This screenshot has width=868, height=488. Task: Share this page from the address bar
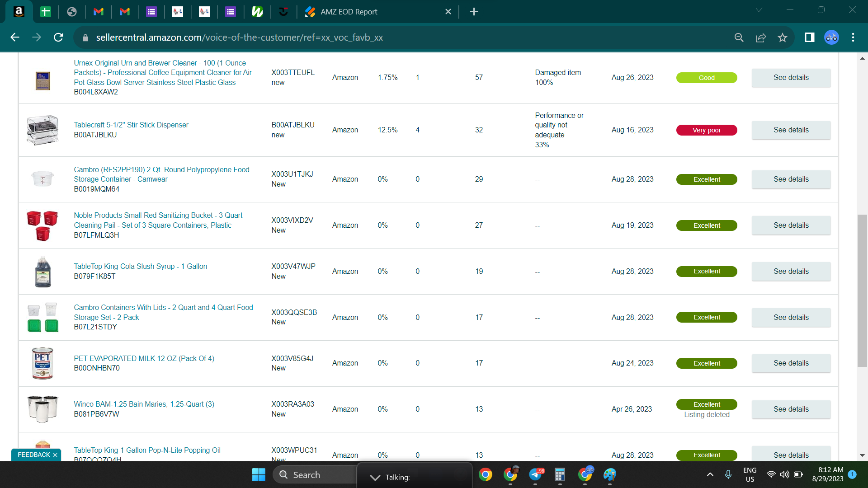(761, 38)
